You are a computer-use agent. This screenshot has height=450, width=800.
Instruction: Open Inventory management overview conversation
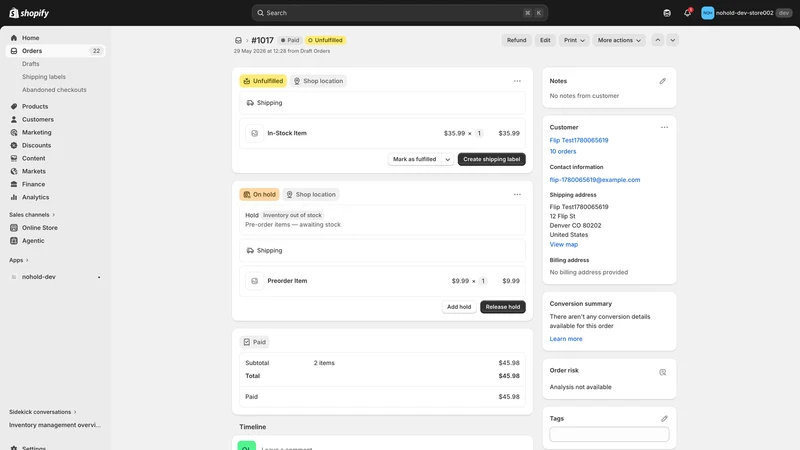(55, 425)
